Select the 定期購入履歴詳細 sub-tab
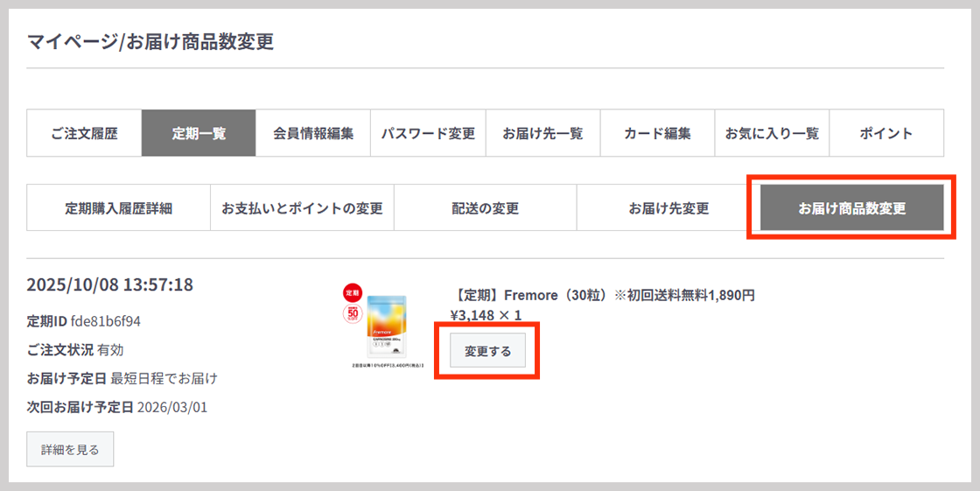The height and width of the screenshot is (491, 980). (118, 208)
